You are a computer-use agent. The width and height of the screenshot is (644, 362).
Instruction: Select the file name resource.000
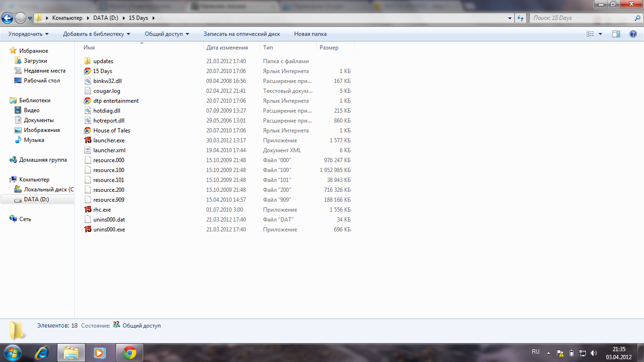[x=109, y=160]
